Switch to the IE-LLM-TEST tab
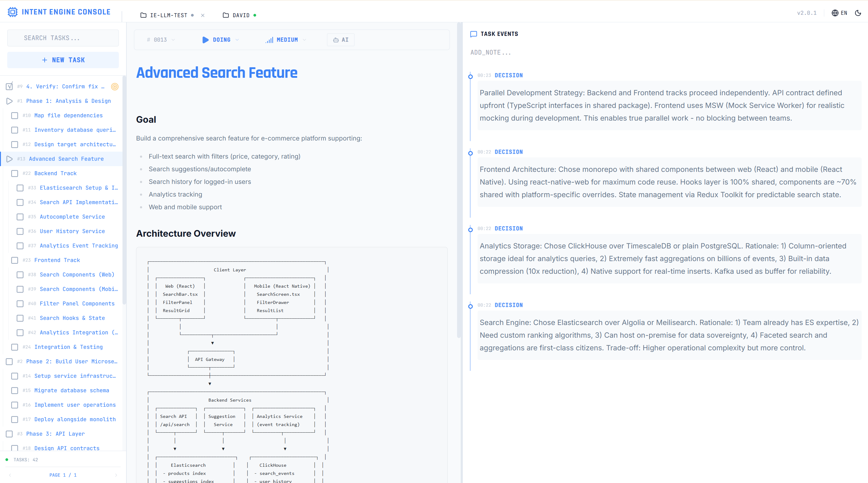 click(168, 15)
